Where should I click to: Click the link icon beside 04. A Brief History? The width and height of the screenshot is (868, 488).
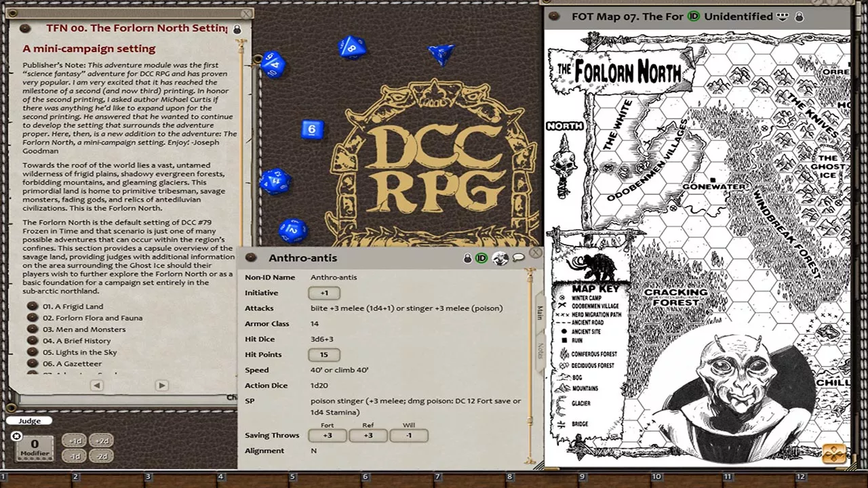32,341
